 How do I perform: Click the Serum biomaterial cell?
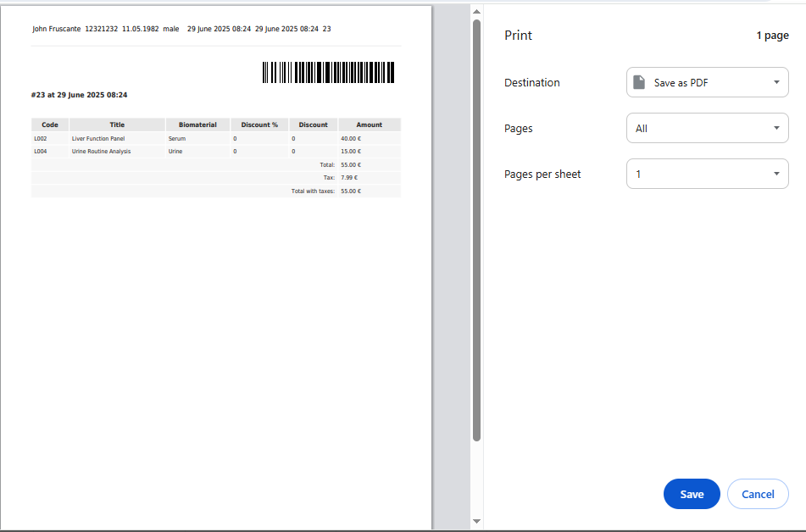click(x=176, y=138)
